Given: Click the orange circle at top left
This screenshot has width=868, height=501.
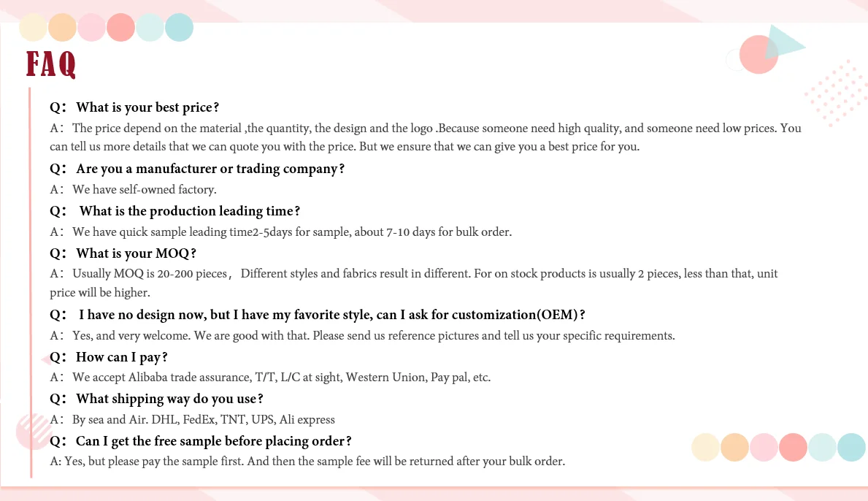Looking at the screenshot, I should click(62, 27).
